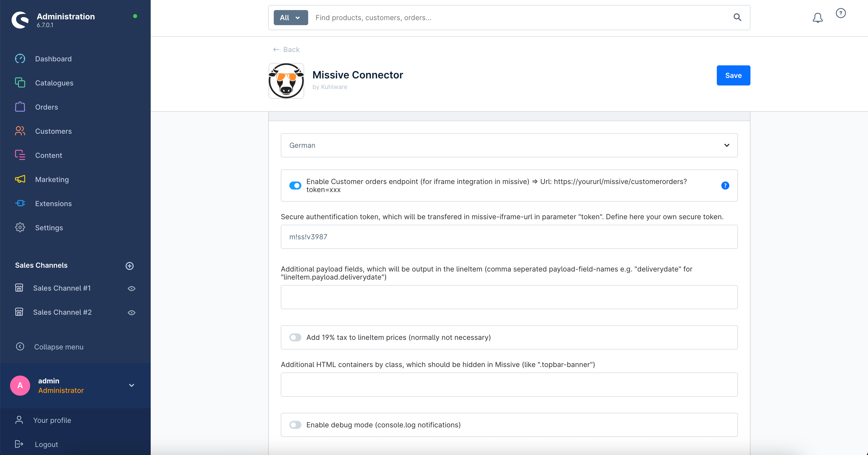Enable the Add 19% tax toggle
868x455 pixels.
[x=295, y=337]
